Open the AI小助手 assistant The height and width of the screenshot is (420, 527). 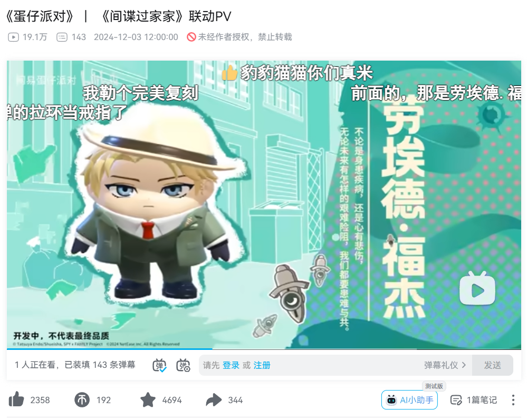click(x=409, y=400)
